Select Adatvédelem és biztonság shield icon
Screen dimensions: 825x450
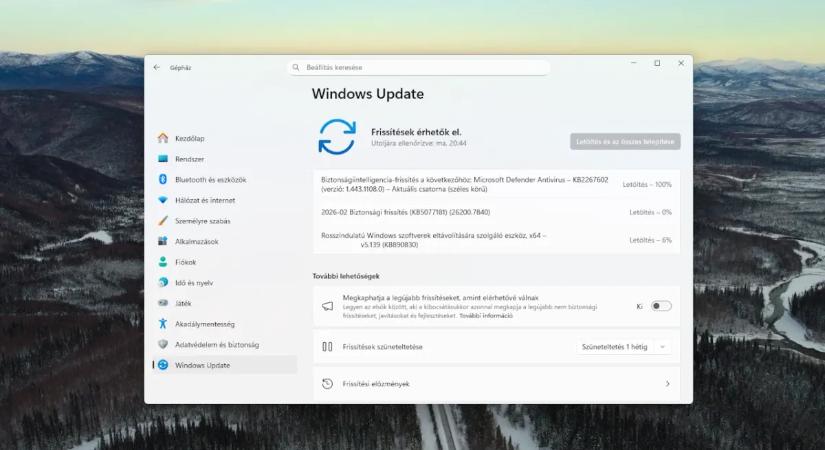coord(163,344)
